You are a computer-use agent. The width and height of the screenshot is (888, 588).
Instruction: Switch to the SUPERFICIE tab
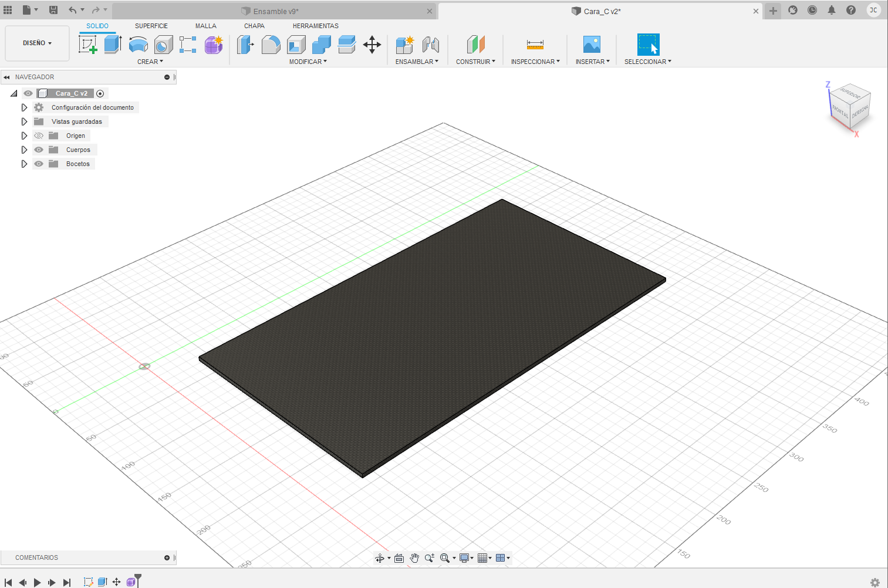tap(151, 26)
